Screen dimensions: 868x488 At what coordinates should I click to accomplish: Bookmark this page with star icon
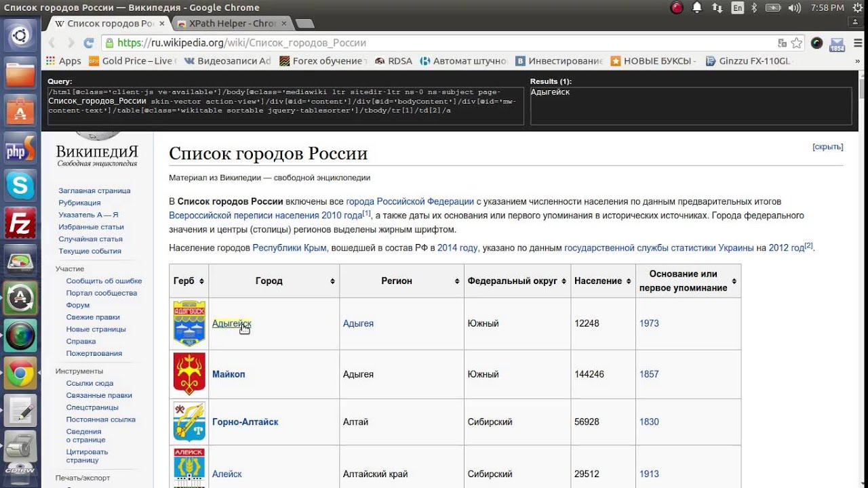click(797, 43)
